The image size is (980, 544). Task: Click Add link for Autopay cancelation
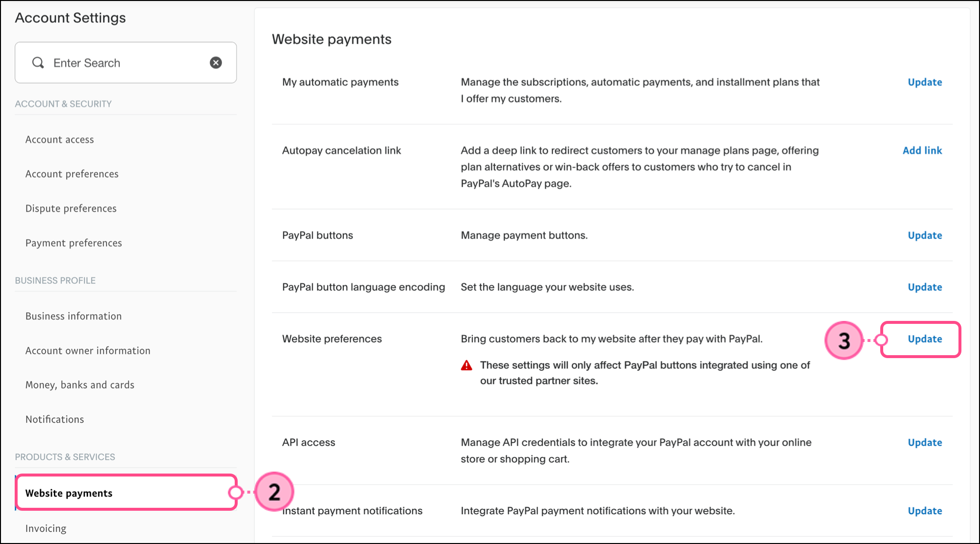coord(922,151)
